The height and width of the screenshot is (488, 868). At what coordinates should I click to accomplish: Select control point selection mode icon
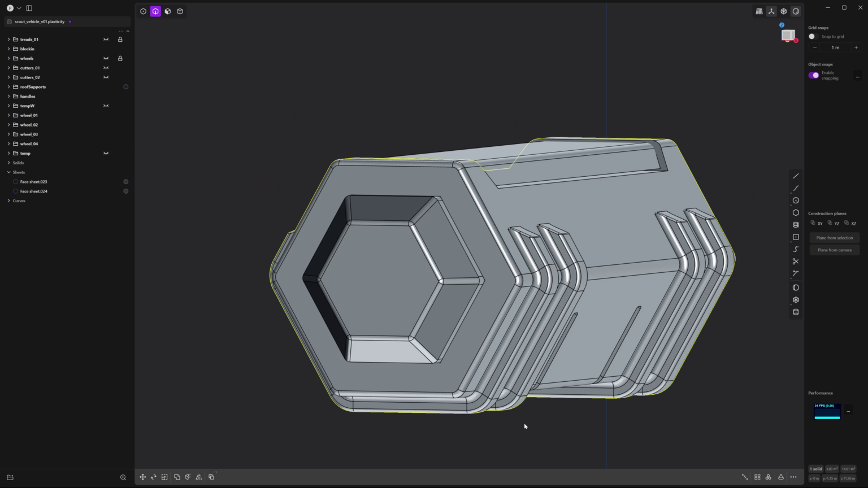143,11
